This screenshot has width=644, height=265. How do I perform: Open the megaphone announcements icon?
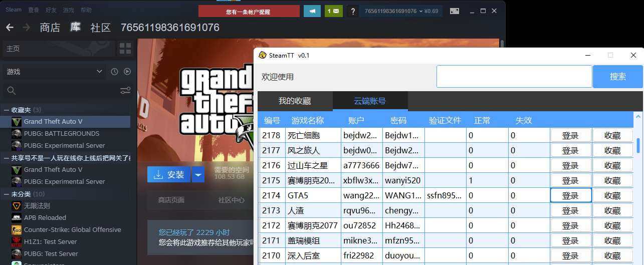(312, 11)
